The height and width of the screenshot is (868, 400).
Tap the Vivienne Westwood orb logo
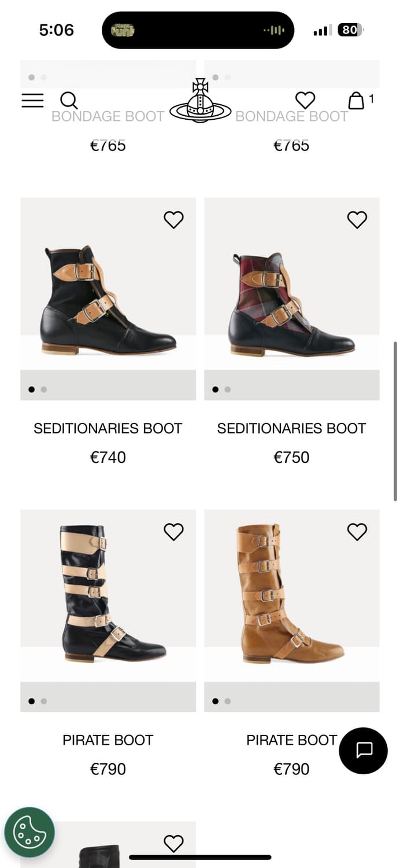(200, 101)
